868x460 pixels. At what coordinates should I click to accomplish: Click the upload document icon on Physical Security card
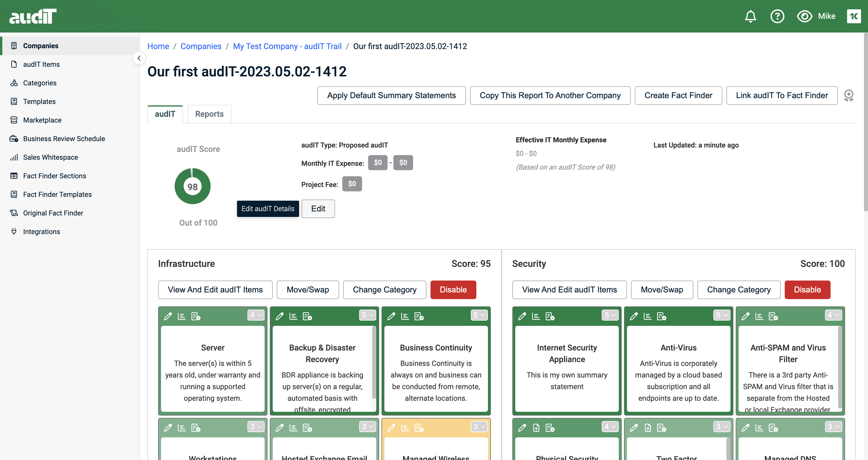click(x=536, y=428)
